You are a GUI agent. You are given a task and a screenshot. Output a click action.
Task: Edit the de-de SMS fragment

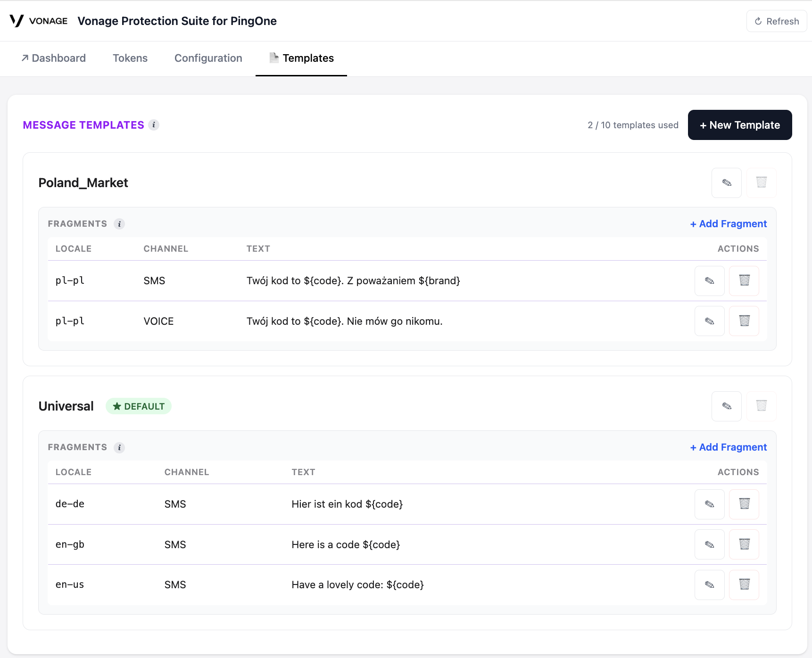coord(709,504)
